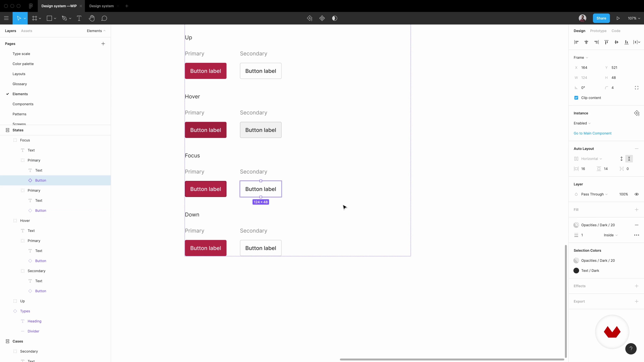Open the Pass Through blend mode dropdown
The image size is (644, 362).
click(594, 194)
